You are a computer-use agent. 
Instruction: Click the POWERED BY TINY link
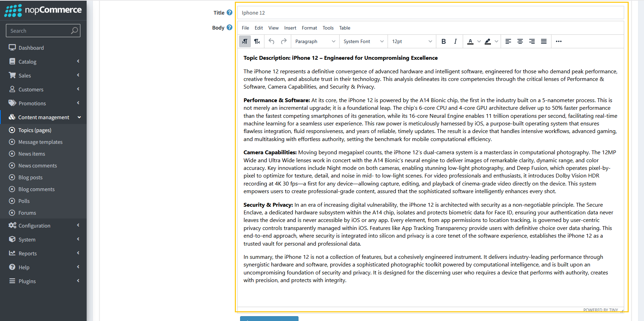click(x=601, y=310)
